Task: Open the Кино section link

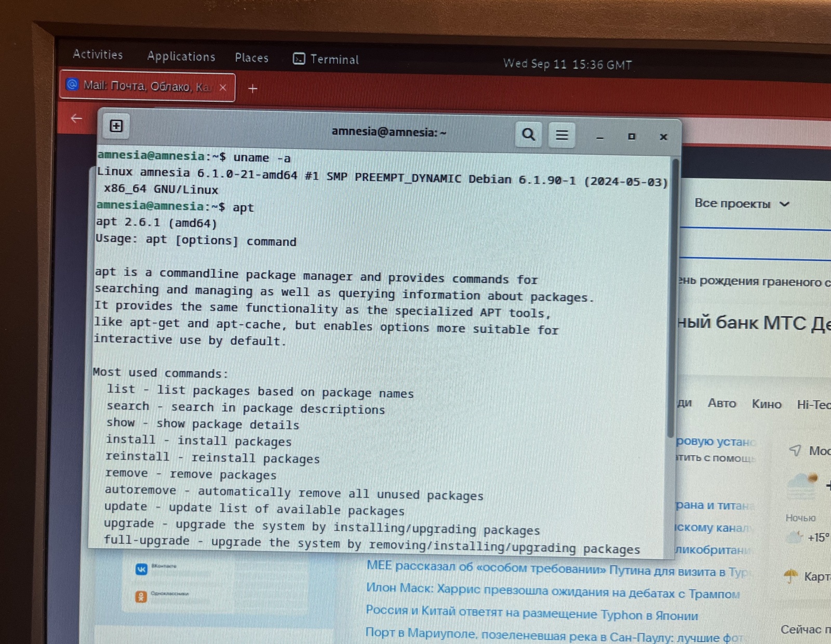Action: tap(767, 404)
